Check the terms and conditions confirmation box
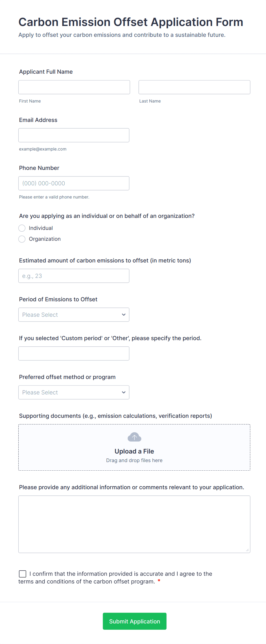This screenshot has height=644, width=266. pyautogui.click(x=23, y=574)
